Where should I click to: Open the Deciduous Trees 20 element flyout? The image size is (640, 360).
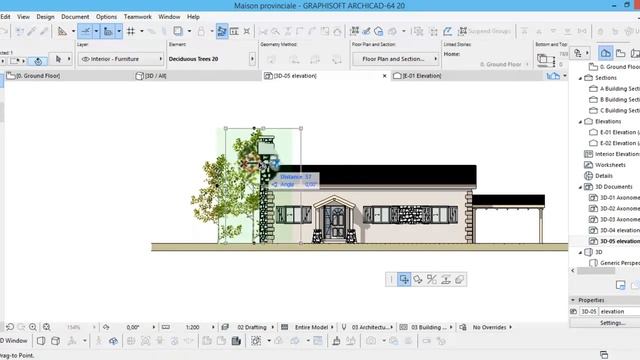(x=252, y=59)
